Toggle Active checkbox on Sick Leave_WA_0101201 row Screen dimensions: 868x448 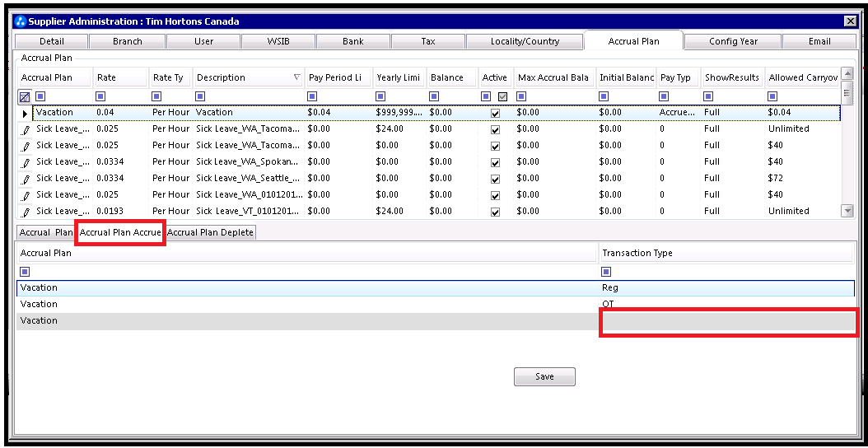point(496,195)
